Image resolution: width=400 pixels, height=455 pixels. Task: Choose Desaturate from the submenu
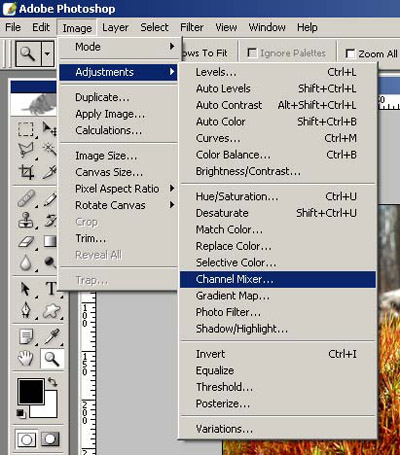(x=277, y=213)
